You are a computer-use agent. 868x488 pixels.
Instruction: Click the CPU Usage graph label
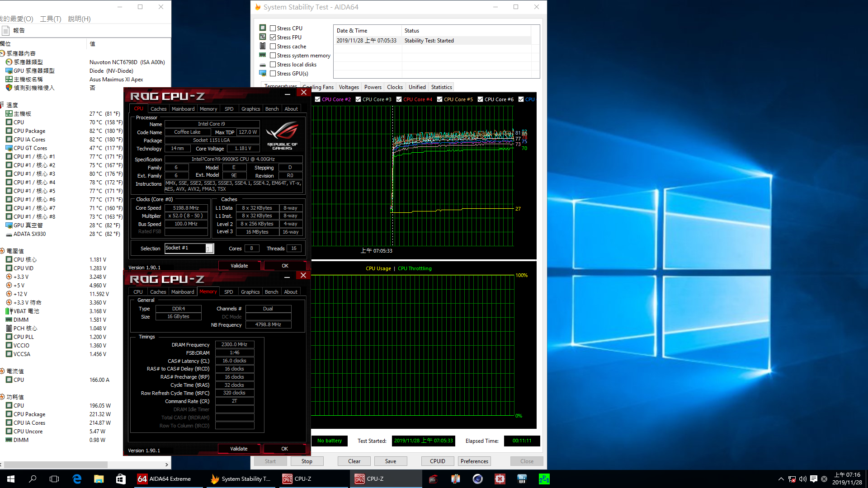(x=378, y=268)
